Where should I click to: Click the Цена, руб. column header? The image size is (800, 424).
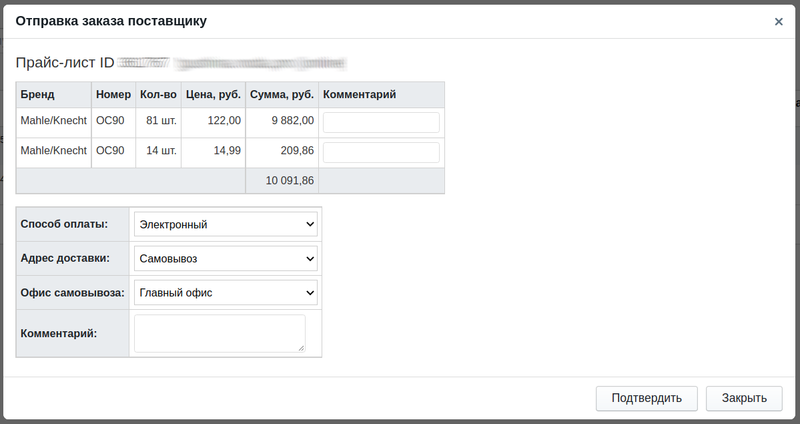click(x=213, y=95)
